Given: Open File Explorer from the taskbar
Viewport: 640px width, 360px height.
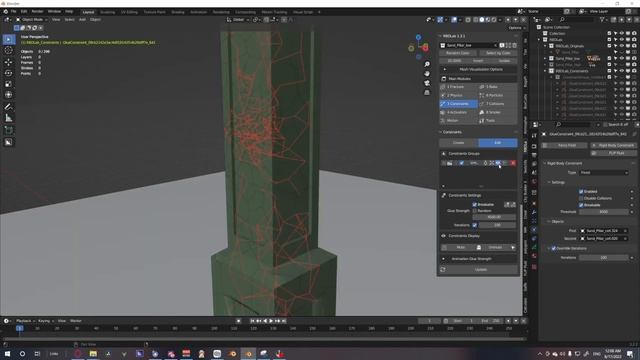Looking at the screenshot, I should [x=93, y=353].
